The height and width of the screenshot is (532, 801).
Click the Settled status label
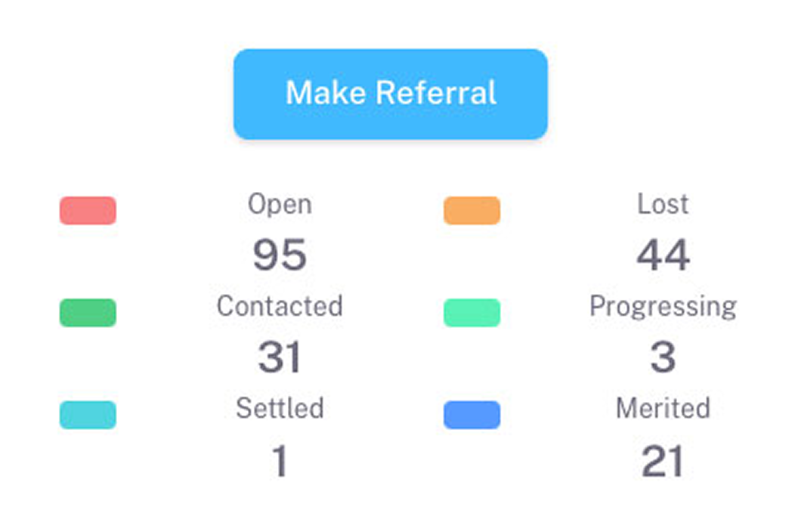point(280,408)
